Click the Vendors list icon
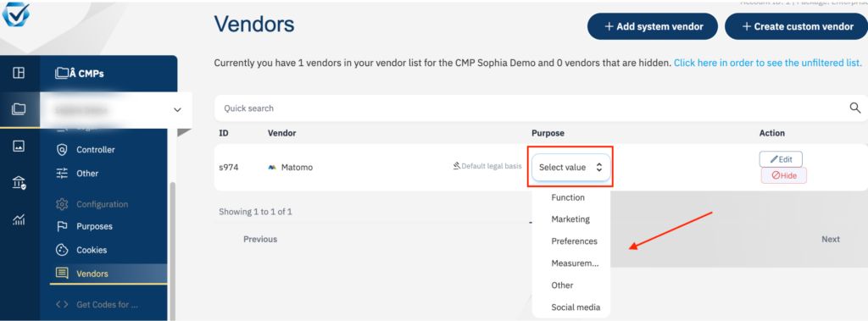Screen dimensions: 868x321 [62, 274]
